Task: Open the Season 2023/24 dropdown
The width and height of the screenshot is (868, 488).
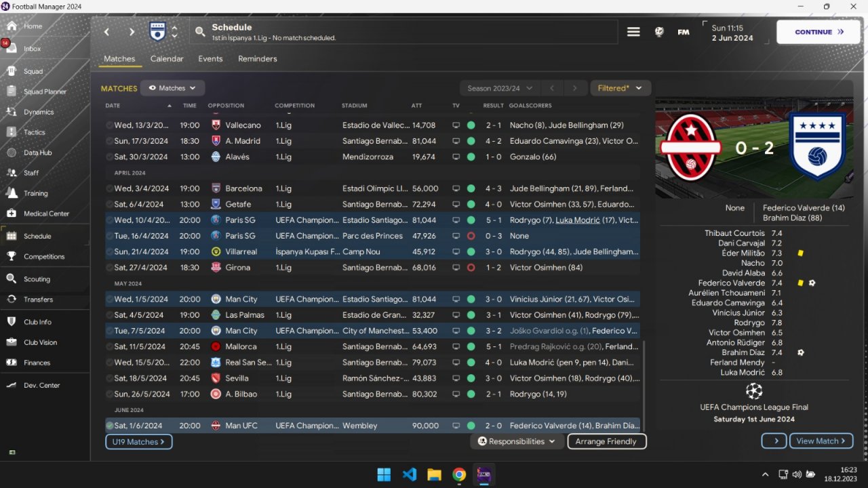Action: 500,88
